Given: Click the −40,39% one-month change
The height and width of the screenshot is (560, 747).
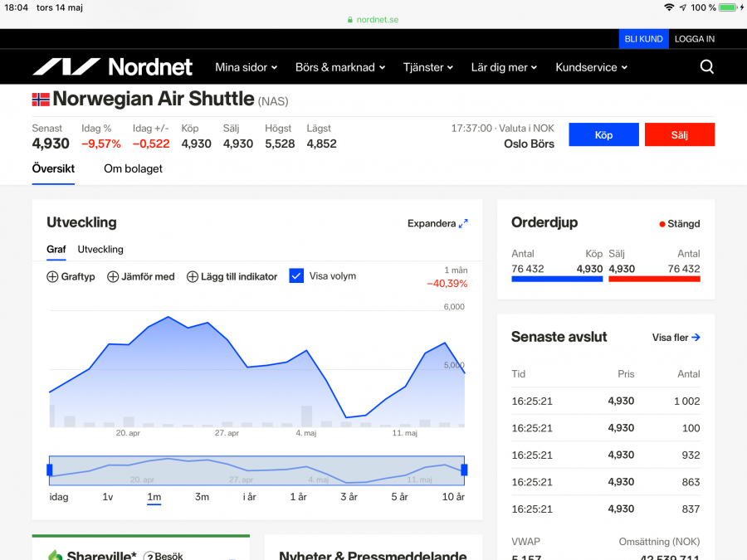Looking at the screenshot, I should tap(447, 284).
